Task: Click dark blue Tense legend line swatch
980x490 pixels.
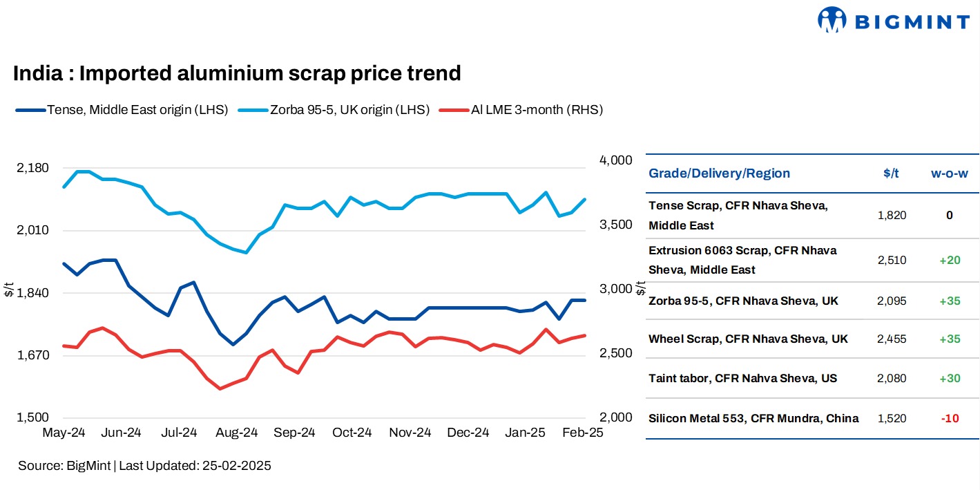Action: tap(29, 109)
